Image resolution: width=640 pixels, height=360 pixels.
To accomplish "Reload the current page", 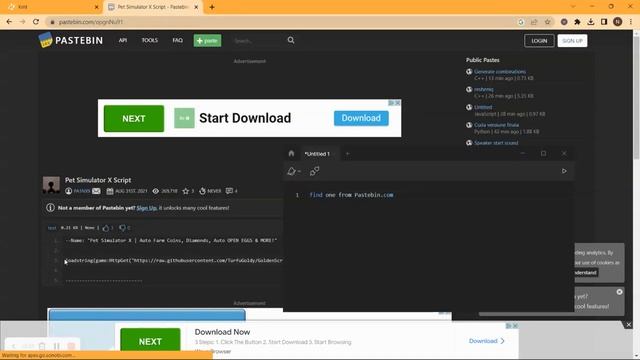I will (36, 22).
